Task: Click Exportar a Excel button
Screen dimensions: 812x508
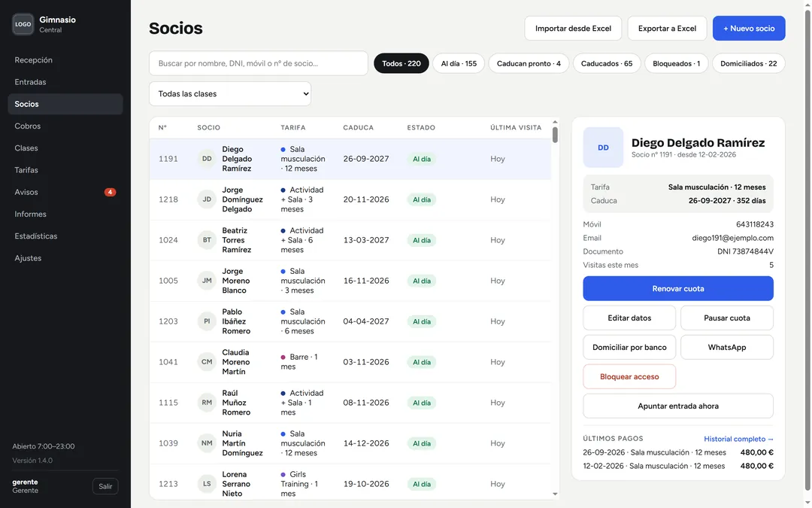Action: 667,28
